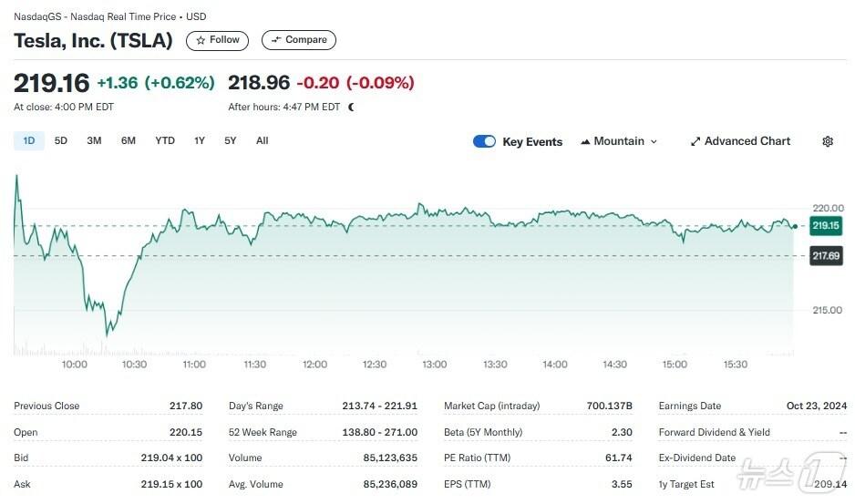Select the 5Y time range
This screenshot has width=855, height=504.
(x=231, y=140)
